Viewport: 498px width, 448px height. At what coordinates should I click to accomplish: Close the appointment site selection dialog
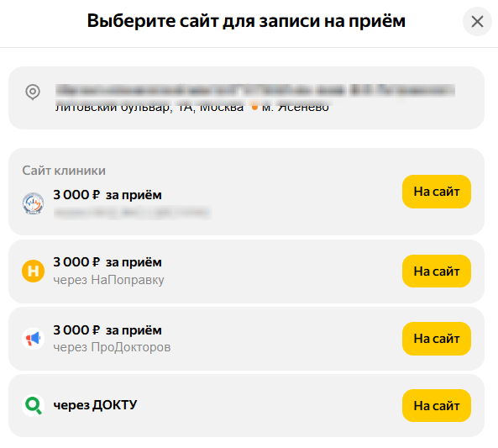[477, 22]
